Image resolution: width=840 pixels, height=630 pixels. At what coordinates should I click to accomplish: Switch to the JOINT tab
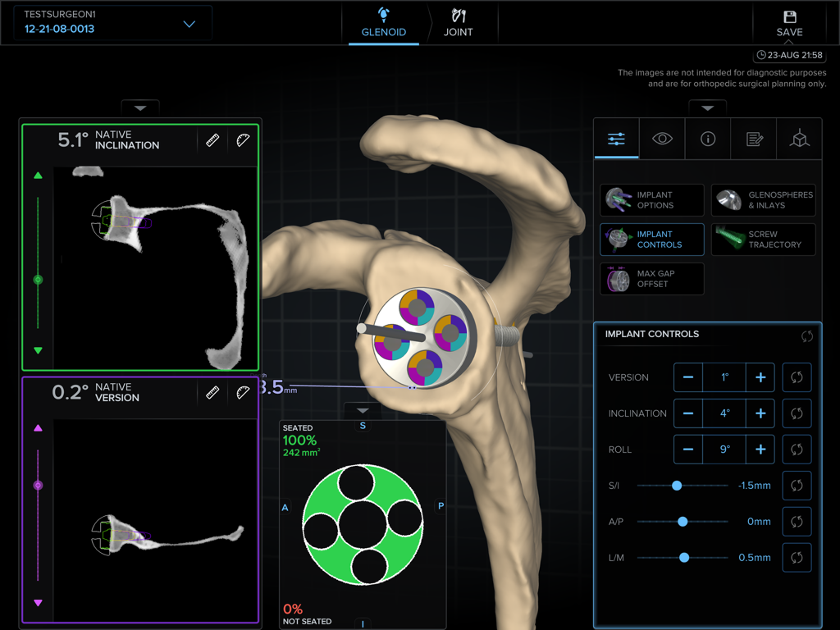[x=459, y=23]
